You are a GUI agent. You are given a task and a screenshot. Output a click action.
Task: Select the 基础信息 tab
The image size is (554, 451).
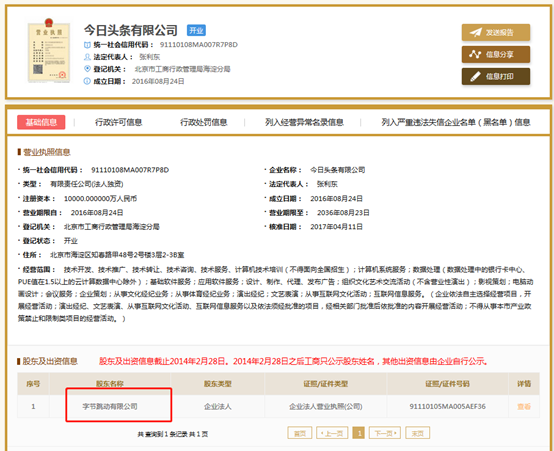coord(41,122)
